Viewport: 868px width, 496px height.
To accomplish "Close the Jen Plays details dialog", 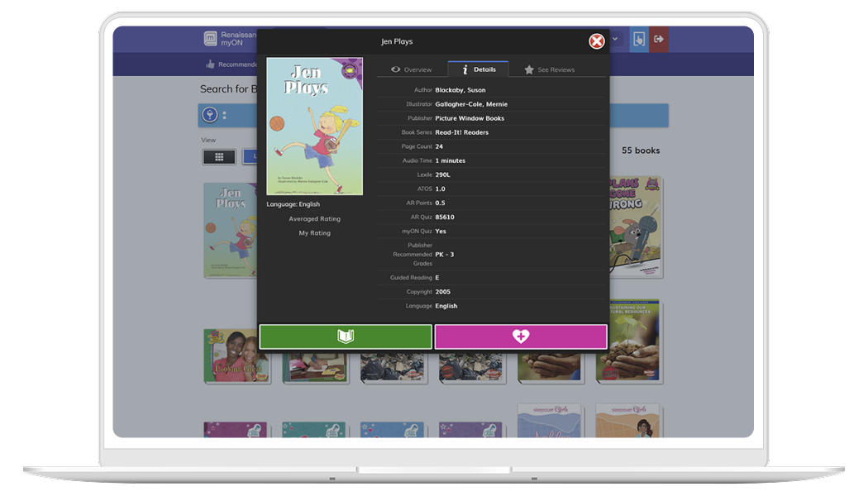I will click(596, 41).
